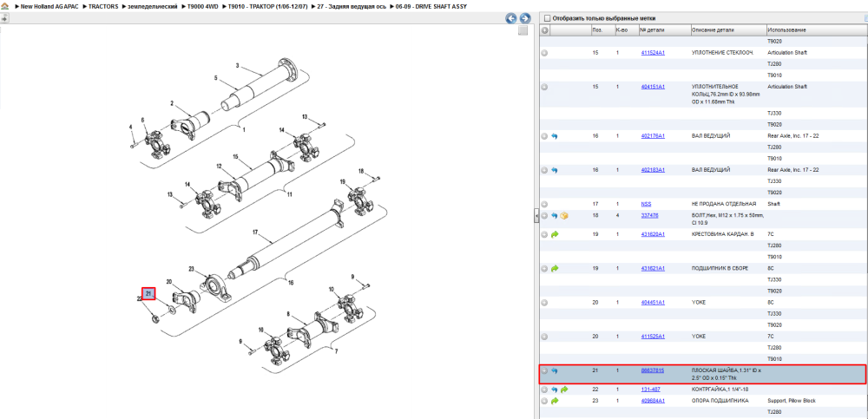This screenshot has height=419, width=868.
Task: Click the blue arrow icon beside 402183A1
Action: click(x=555, y=170)
